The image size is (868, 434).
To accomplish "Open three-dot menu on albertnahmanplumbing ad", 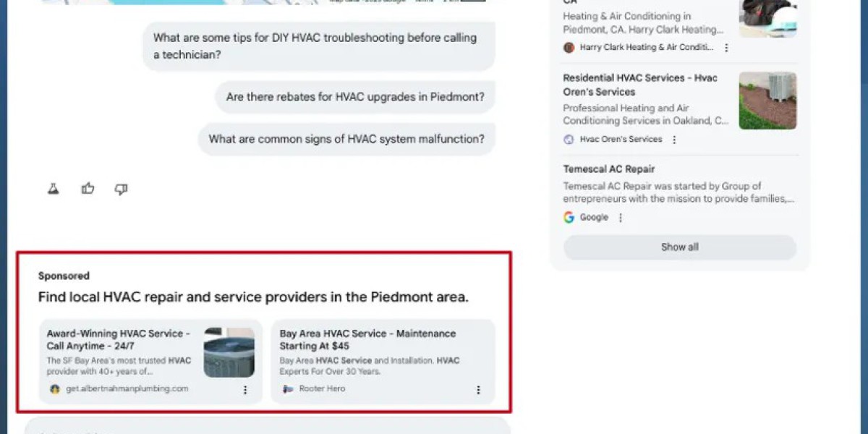I will 244,390.
